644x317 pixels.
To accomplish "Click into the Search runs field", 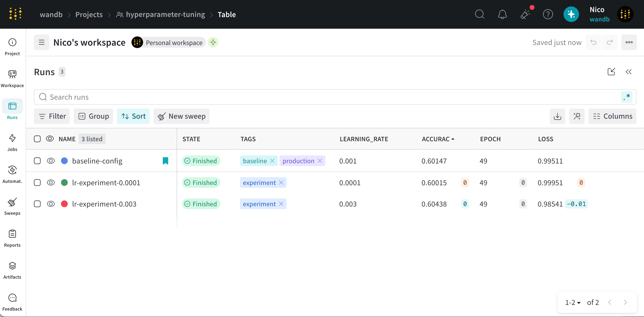I will click(x=335, y=97).
